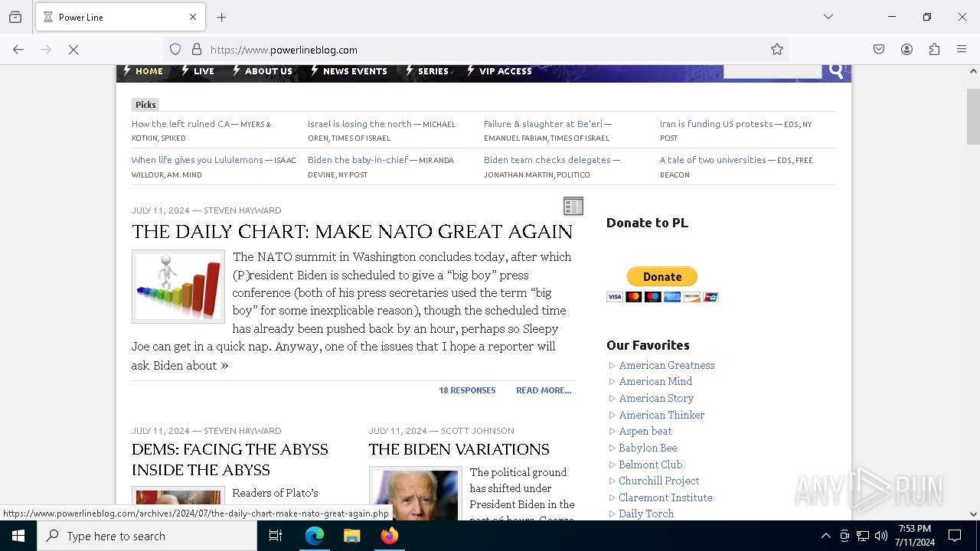Viewport: 980px width, 551px height.
Task: Visit American Mind favorite
Action: pyautogui.click(x=655, y=381)
